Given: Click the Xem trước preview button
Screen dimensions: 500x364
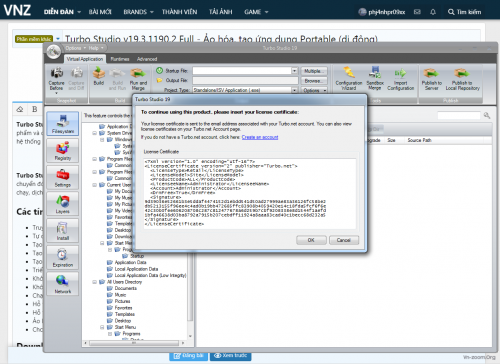Looking at the screenshot, I should pos(231,356).
